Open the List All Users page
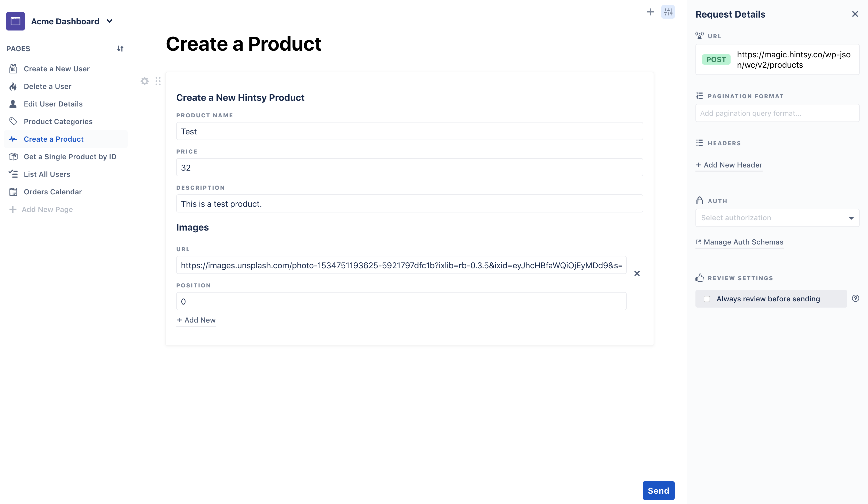 click(47, 174)
